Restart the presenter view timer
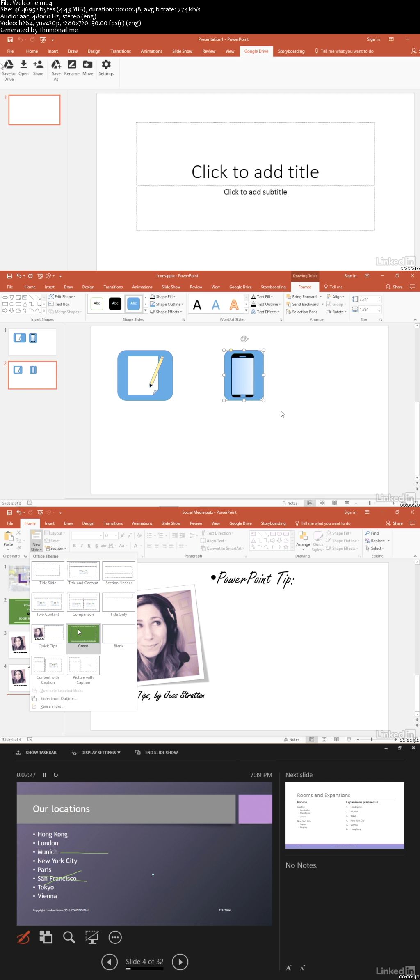This screenshot has height=980, width=420. (x=56, y=775)
